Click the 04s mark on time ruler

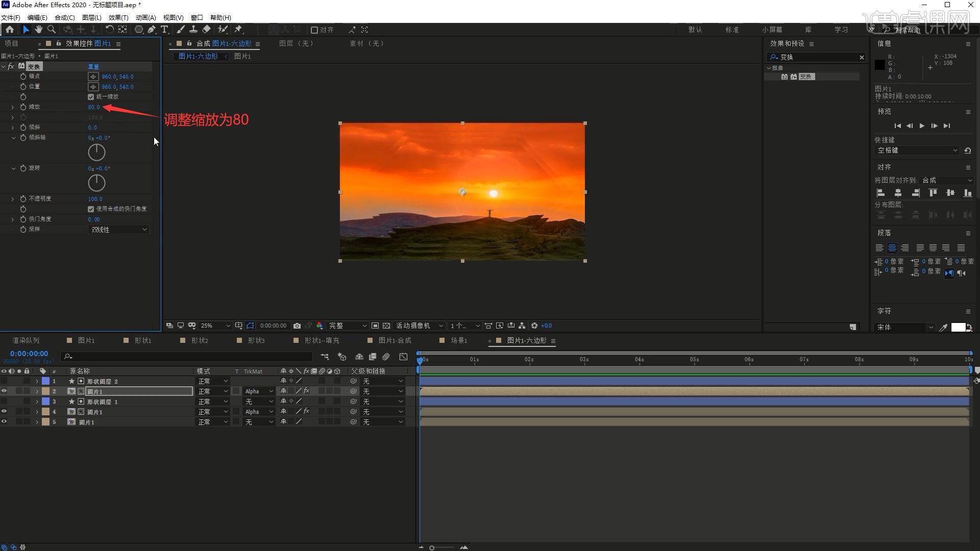[639, 360]
